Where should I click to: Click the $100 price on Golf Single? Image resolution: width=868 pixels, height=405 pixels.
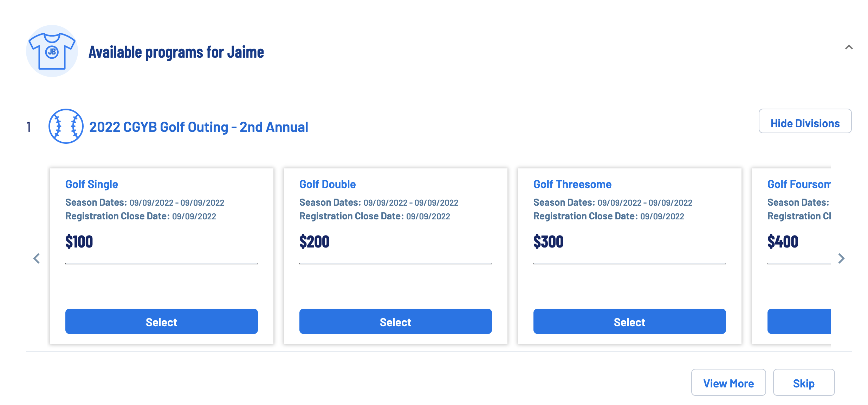pos(79,242)
